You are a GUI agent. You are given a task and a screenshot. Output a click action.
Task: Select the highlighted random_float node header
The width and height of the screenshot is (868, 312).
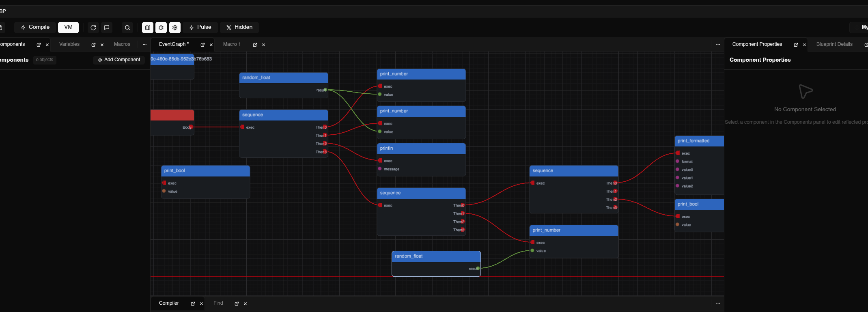436,256
